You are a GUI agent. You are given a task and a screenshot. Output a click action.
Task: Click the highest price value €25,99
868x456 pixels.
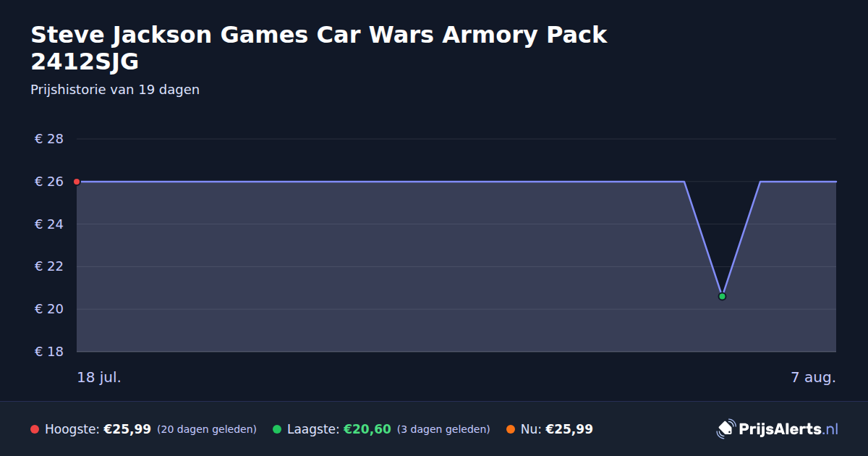[127, 429]
